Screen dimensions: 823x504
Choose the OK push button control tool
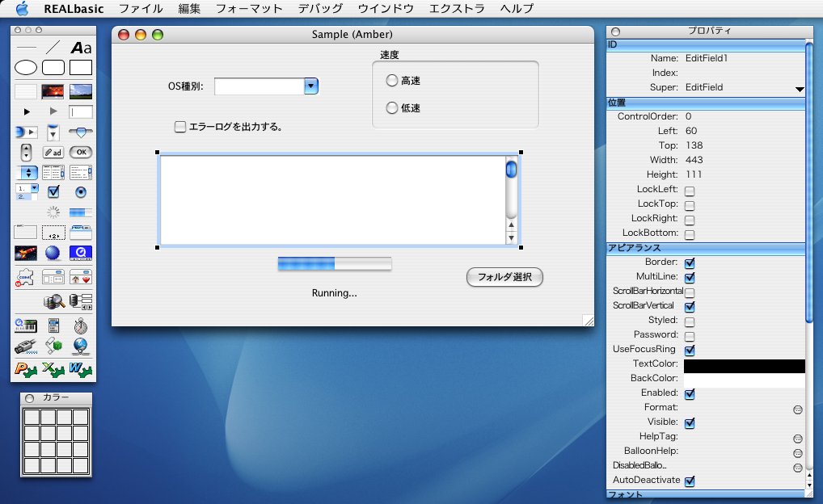81,152
